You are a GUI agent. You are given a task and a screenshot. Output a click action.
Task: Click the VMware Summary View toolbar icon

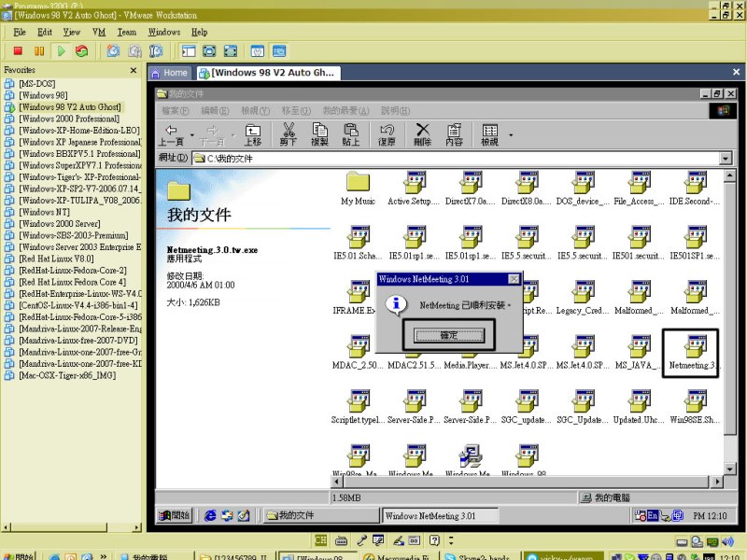pyautogui.click(x=258, y=50)
